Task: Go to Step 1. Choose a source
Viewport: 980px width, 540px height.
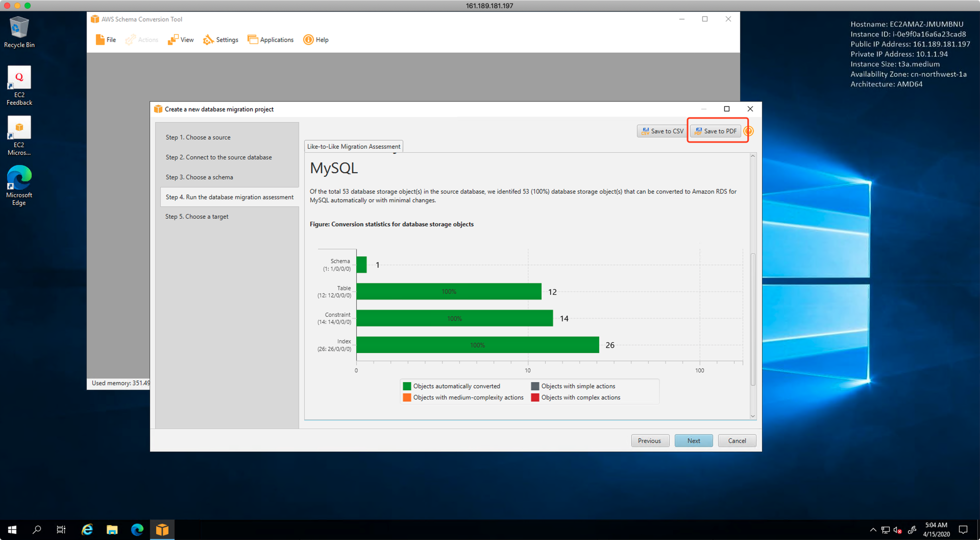Action: coord(198,137)
